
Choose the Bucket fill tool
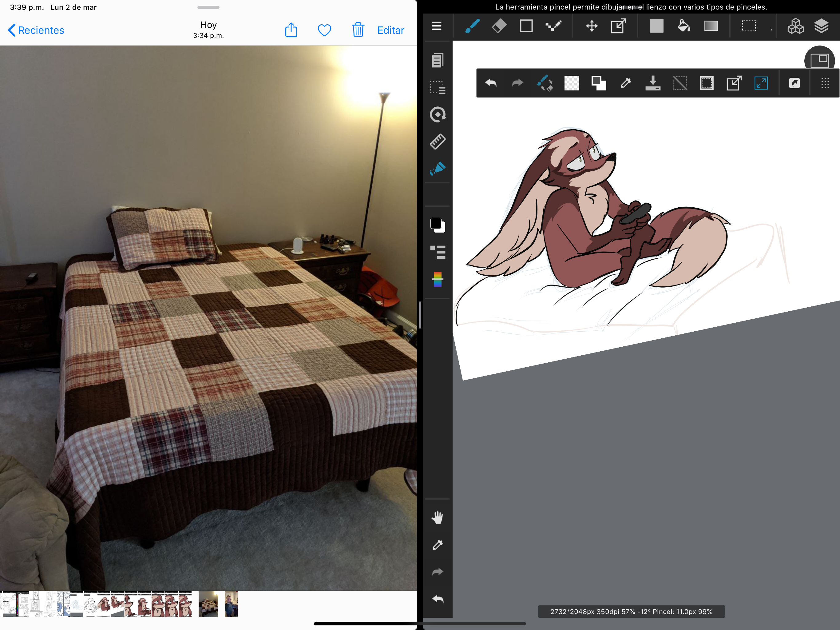coord(683,26)
